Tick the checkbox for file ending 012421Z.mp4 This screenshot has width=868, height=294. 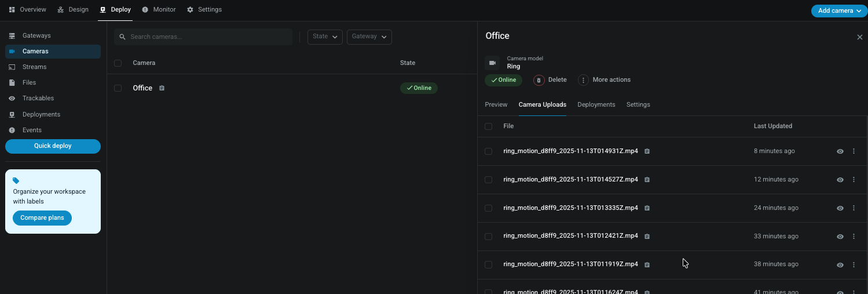click(x=489, y=237)
